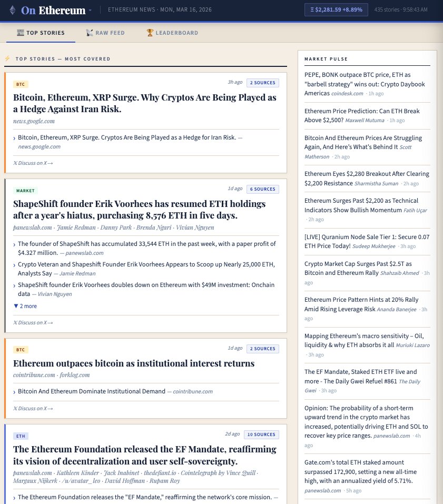Viewport: 443px width, 504px height.
Task: Click the On Ethereum site title
Action: (53, 11)
